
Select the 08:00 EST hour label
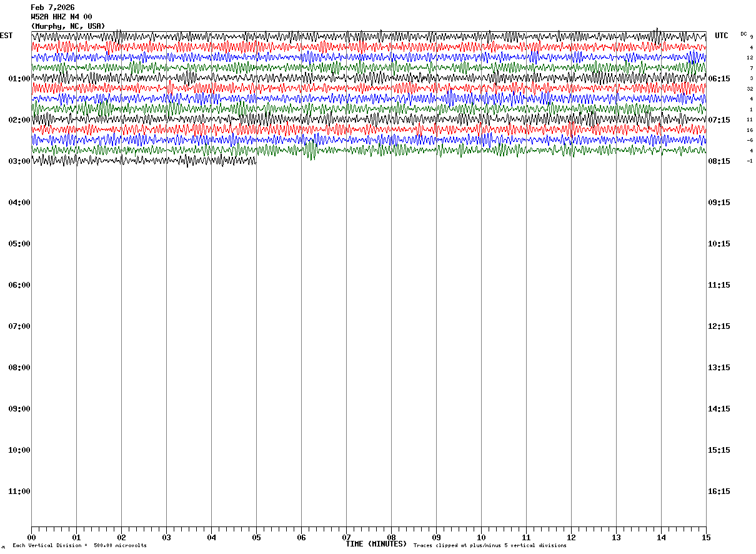point(19,368)
